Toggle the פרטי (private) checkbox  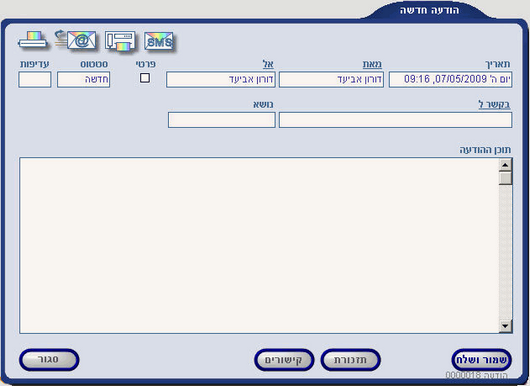coord(145,78)
